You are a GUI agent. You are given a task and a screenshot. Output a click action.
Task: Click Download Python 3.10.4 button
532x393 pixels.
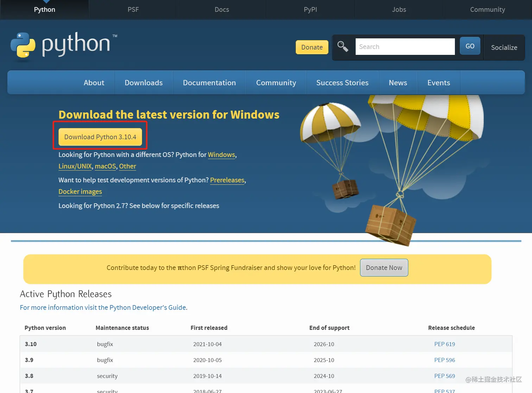(100, 137)
